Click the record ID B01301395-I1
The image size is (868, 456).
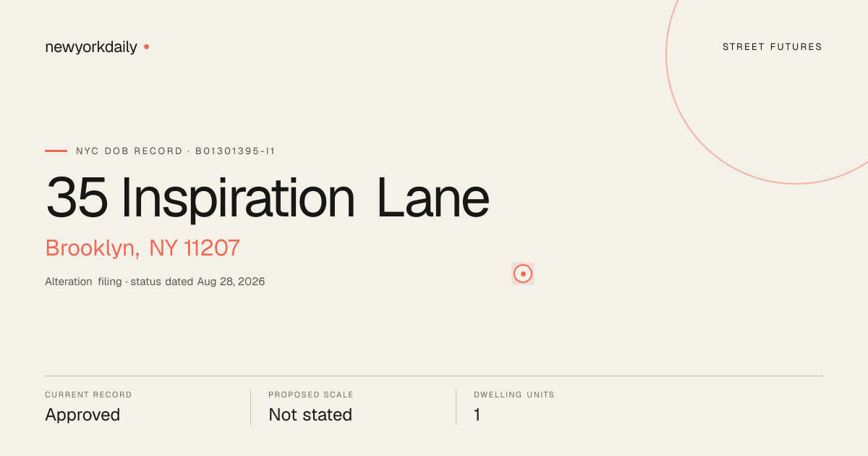(235, 151)
